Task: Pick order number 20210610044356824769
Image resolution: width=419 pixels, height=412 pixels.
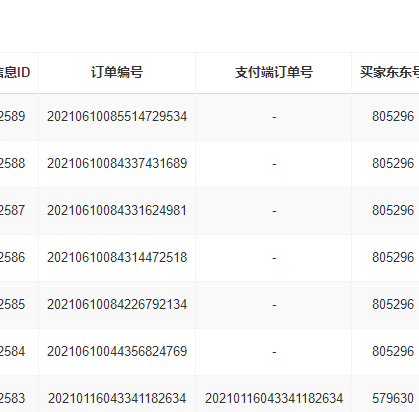Action: [117, 351]
